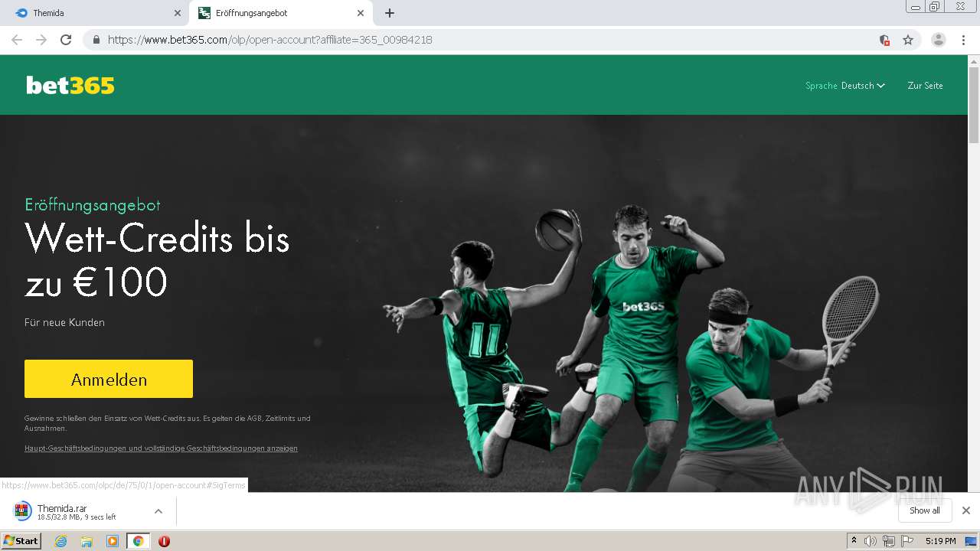Show hidden system tray icons arrow
Screen dimensions: 980x551
[x=854, y=541]
